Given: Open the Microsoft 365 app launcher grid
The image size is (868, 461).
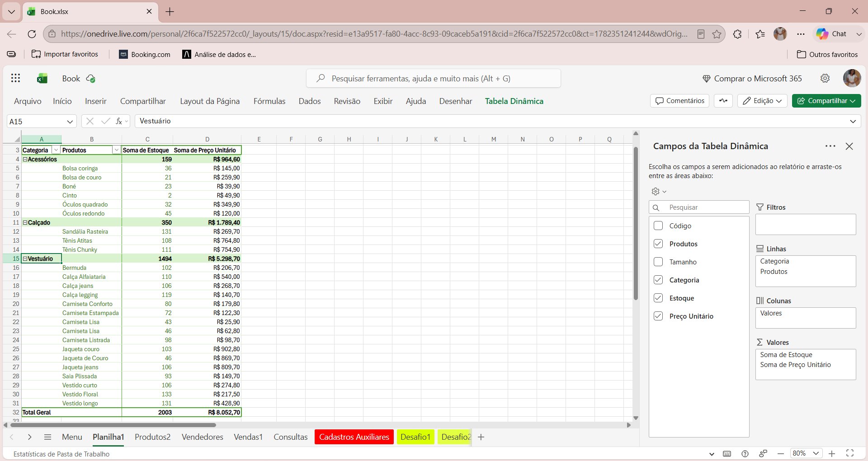Looking at the screenshot, I should click(15, 78).
